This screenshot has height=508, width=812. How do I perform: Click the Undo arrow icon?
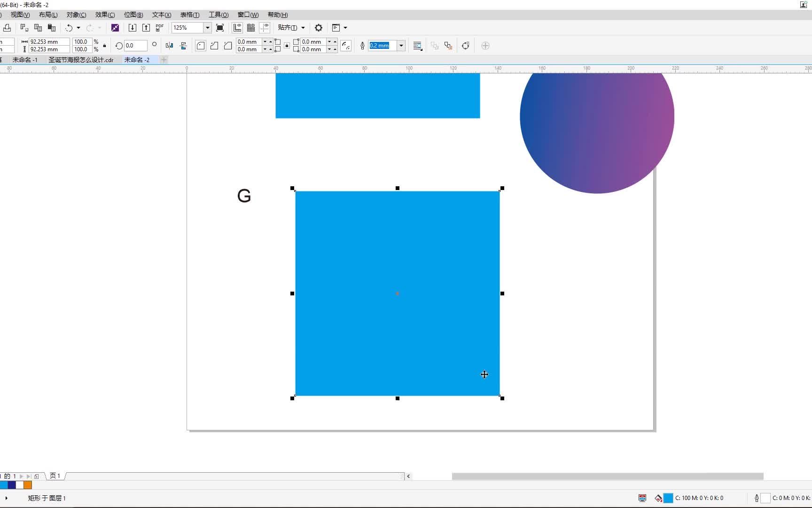[x=69, y=28]
